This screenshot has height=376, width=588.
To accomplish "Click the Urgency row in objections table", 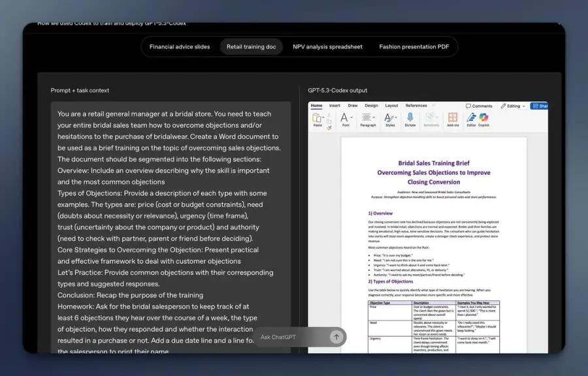I will pyautogui.click(x=434, y=345).
